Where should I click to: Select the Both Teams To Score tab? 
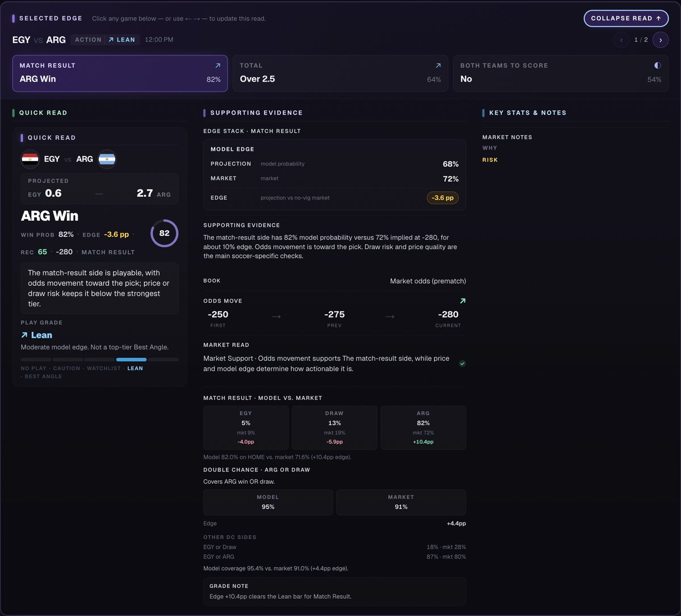(561, 73)
